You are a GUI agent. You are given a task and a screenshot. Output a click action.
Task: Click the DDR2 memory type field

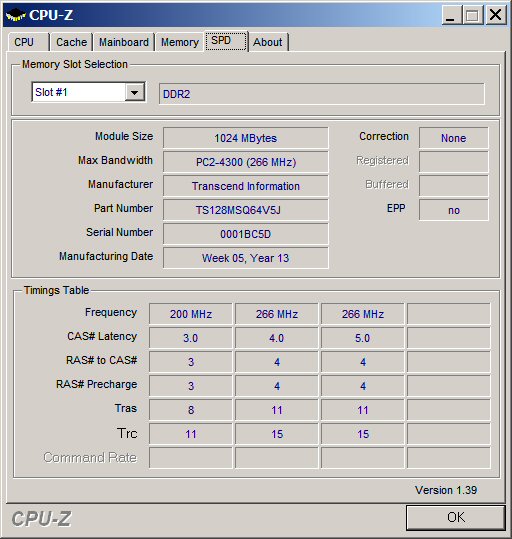322,94
